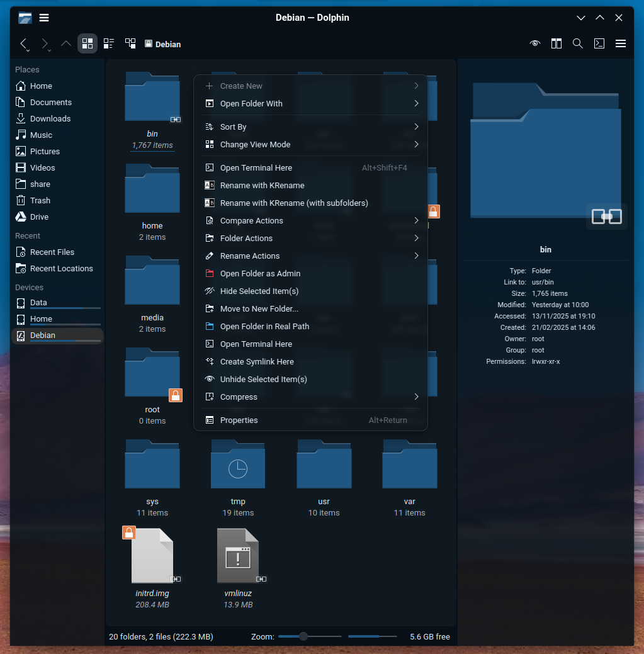Go back using the toolbar back arrow
This screenshot has width=644, height=654.
click(24, 44)
